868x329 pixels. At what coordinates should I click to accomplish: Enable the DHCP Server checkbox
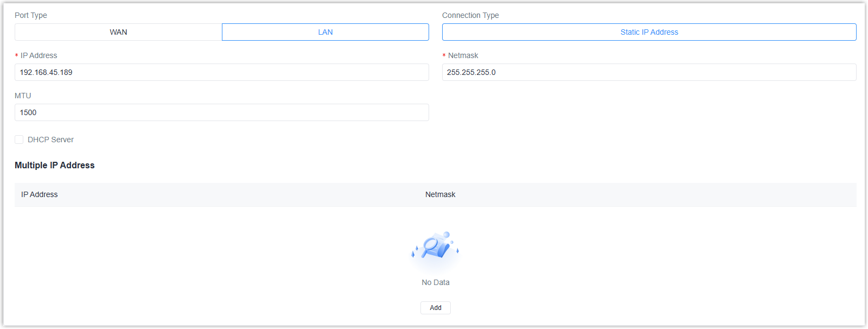click(x=19, y=140)
